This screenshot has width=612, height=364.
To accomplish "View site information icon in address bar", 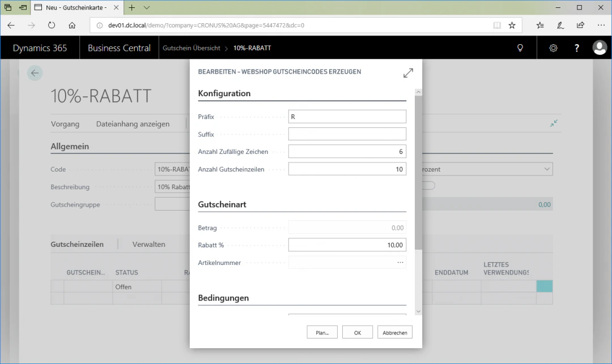I will [x=100, y=25].
